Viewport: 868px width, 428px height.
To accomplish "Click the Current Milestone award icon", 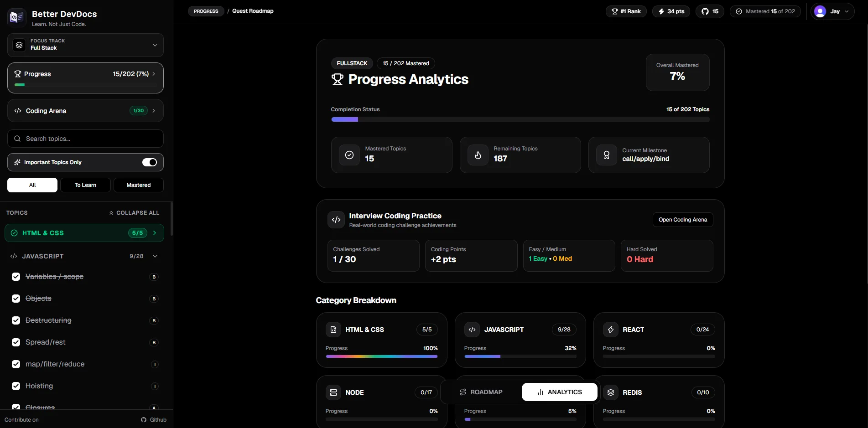I will (x=607, y=155).
